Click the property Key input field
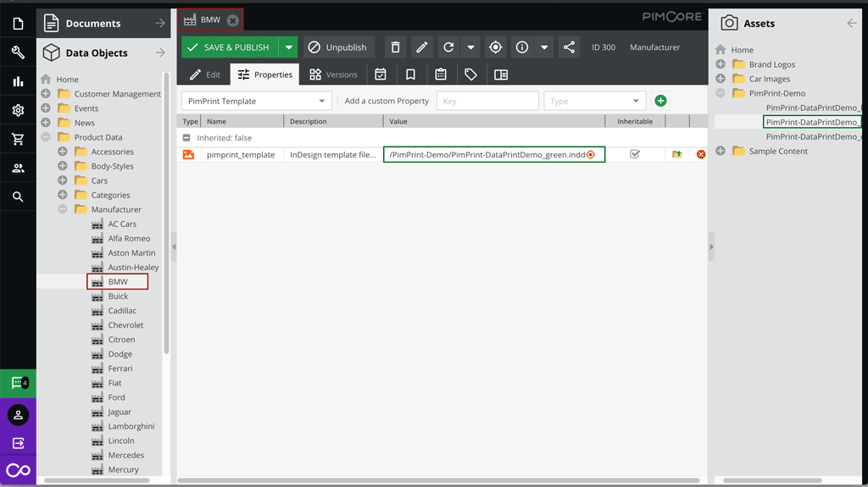The width and height of the screenshot is (868, 487). pos(487,101)
